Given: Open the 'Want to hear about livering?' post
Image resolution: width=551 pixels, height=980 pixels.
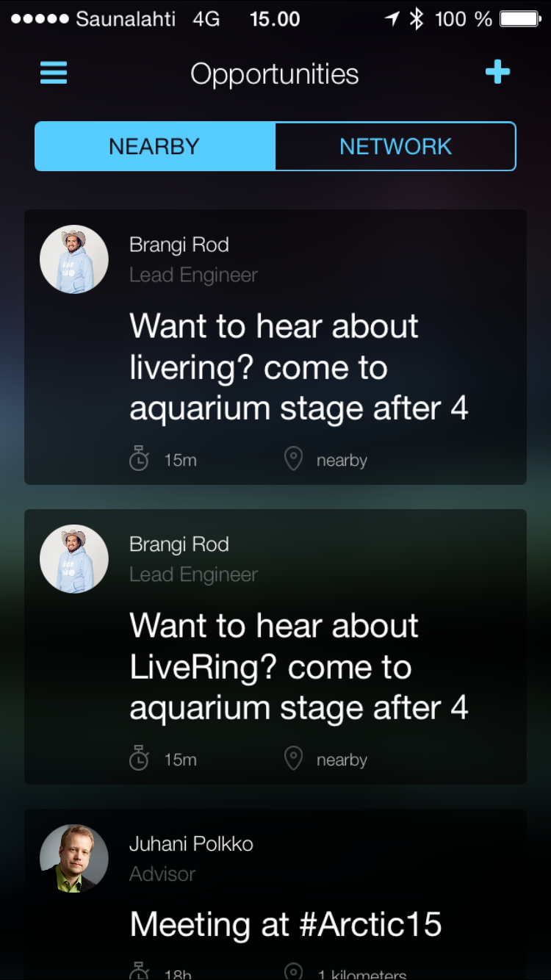Looking at the screenshot, I should click(298, 367).
